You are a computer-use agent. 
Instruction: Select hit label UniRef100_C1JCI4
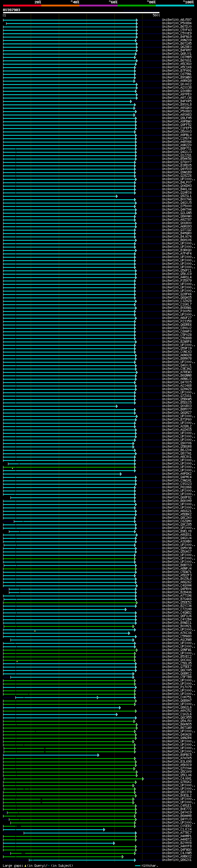pyautogui.click(x=177, y=829)
